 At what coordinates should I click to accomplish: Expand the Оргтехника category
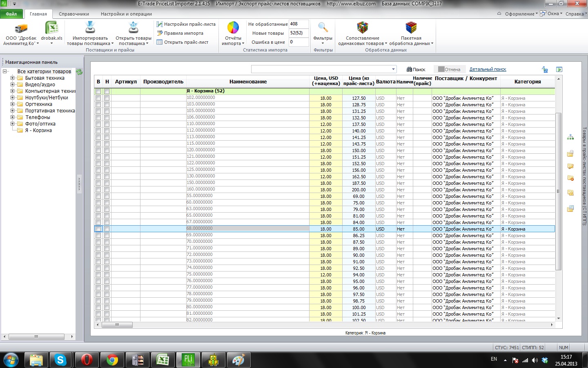coord(12,104)
